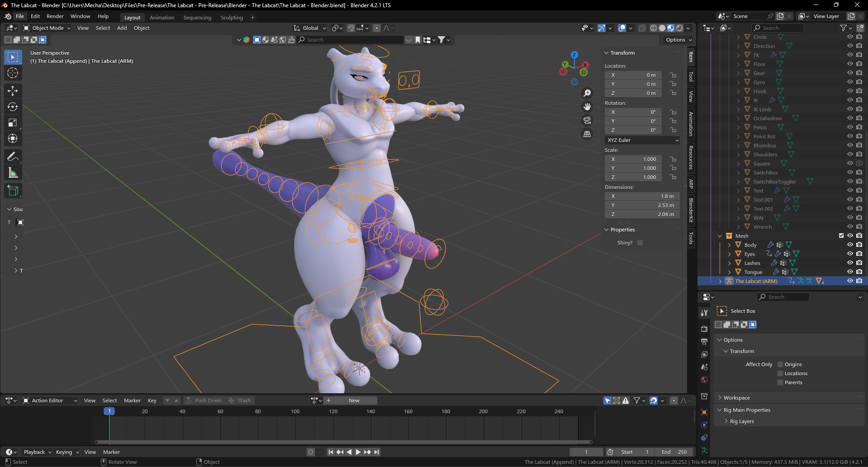This screenshot has width=868, height=467.
Task: Toggle camera view with the camera icon
Action: point(587,120)
